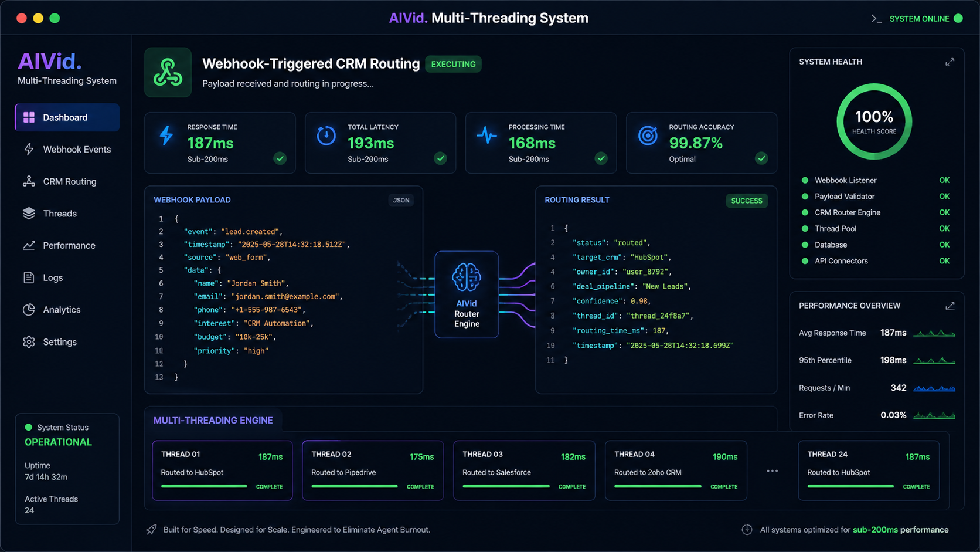
Task: Expand the System Health panel
Action: [x=950, y=62]
